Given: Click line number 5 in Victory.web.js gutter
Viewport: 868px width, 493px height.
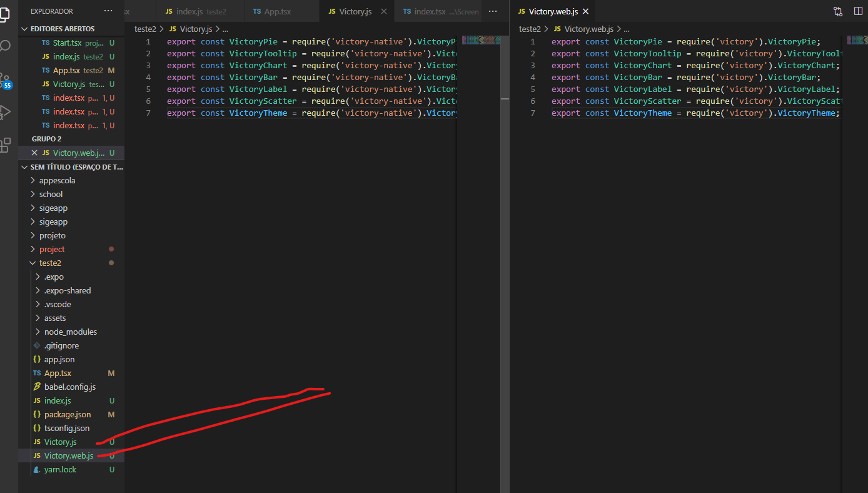Looking at the screenshot, I should pyautogui.click(x=533, y=89).
